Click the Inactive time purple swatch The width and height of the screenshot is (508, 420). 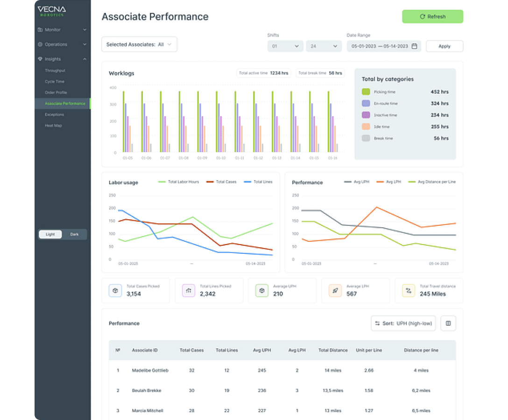click(x=366, y=115)
